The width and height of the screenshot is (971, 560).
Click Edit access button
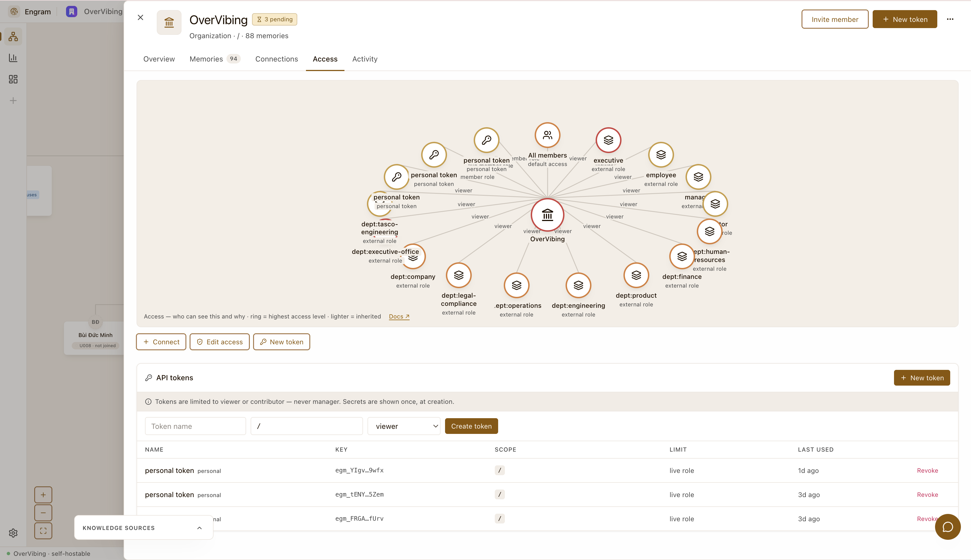(220, 342)
